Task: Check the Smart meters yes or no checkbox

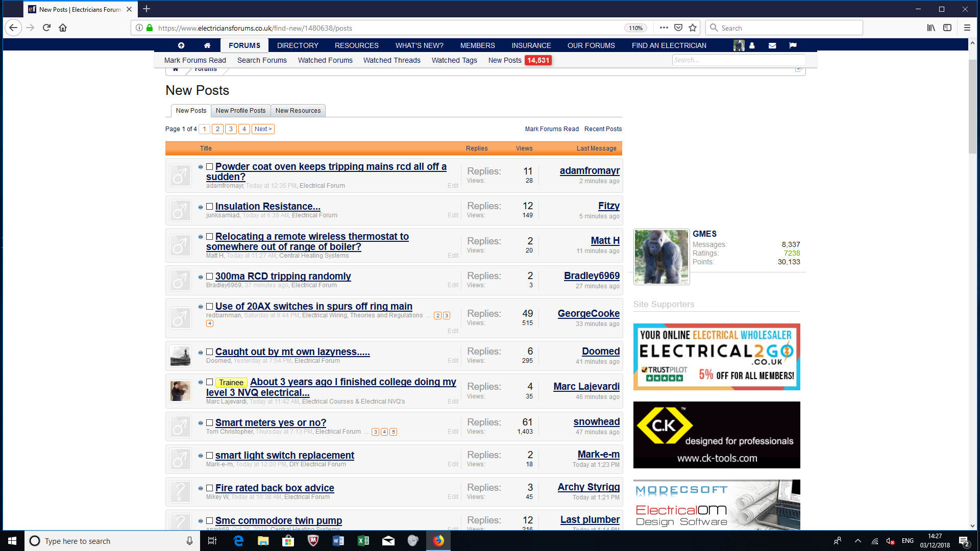Action: point(209,422)
